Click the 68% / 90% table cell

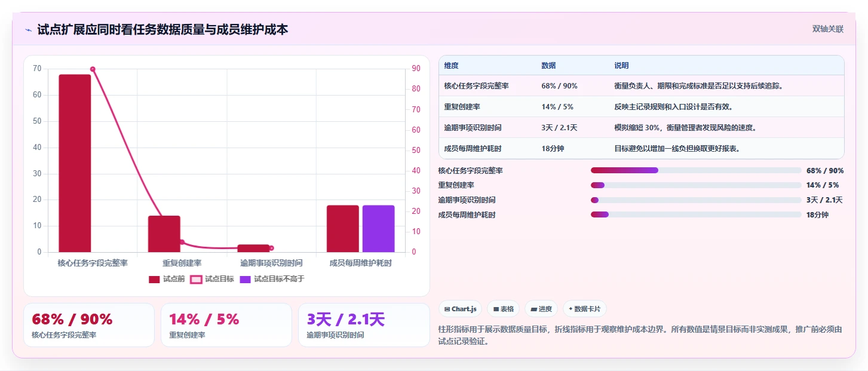coord(559,86)
